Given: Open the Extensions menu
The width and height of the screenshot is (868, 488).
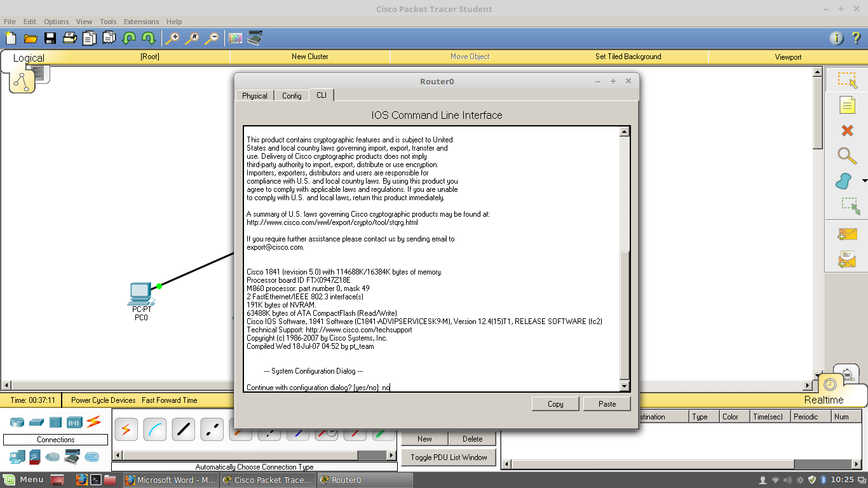Looking at the screenshot, I should 140,21.
